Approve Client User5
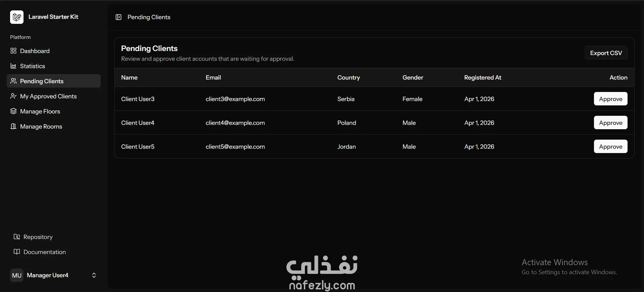Screen dimensions: 644x292 (x=610, y=146)
